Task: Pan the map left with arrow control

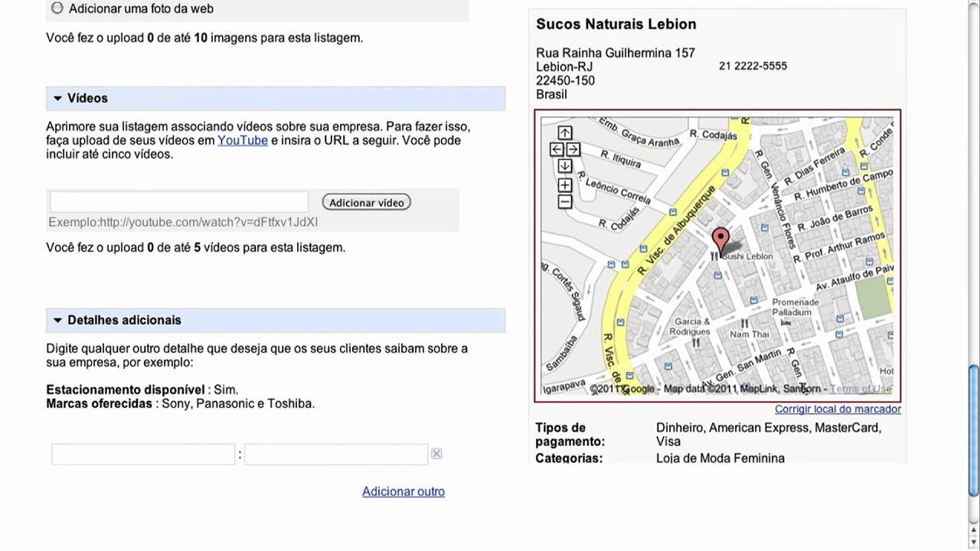Action: click(557, 149)
